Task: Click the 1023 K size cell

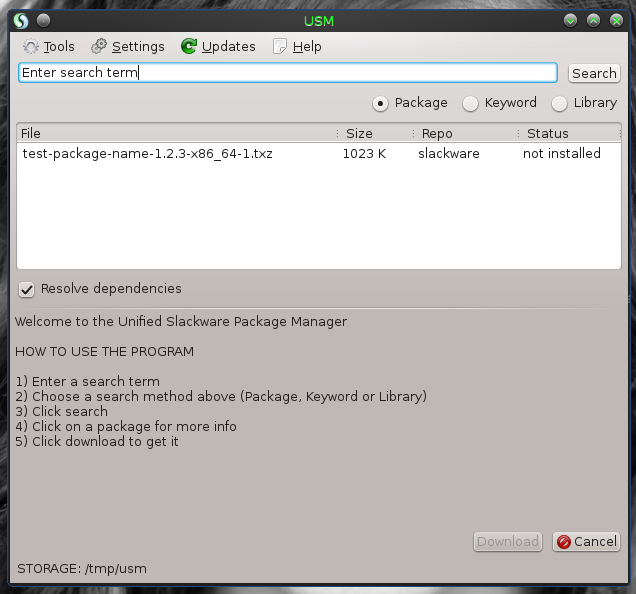Action: click(x=364, y=154)
